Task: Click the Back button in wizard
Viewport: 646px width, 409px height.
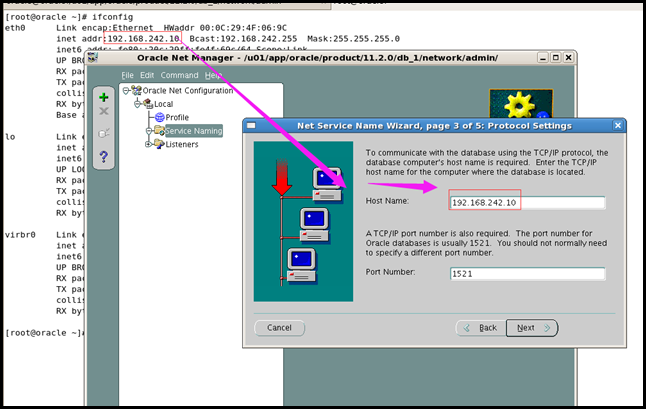Action: tap(480, 328)
